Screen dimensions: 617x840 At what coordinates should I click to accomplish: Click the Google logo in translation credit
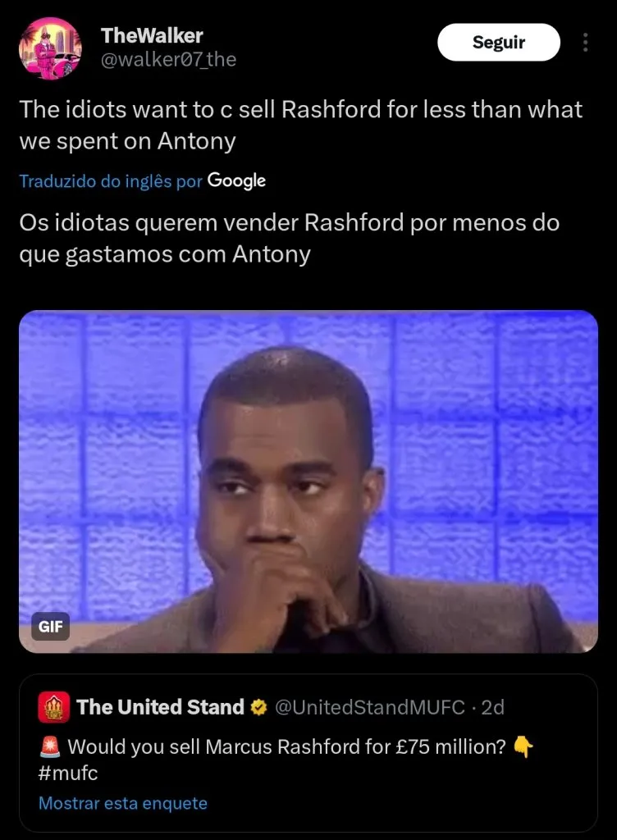pyautogui.click(x=236, y=180)
